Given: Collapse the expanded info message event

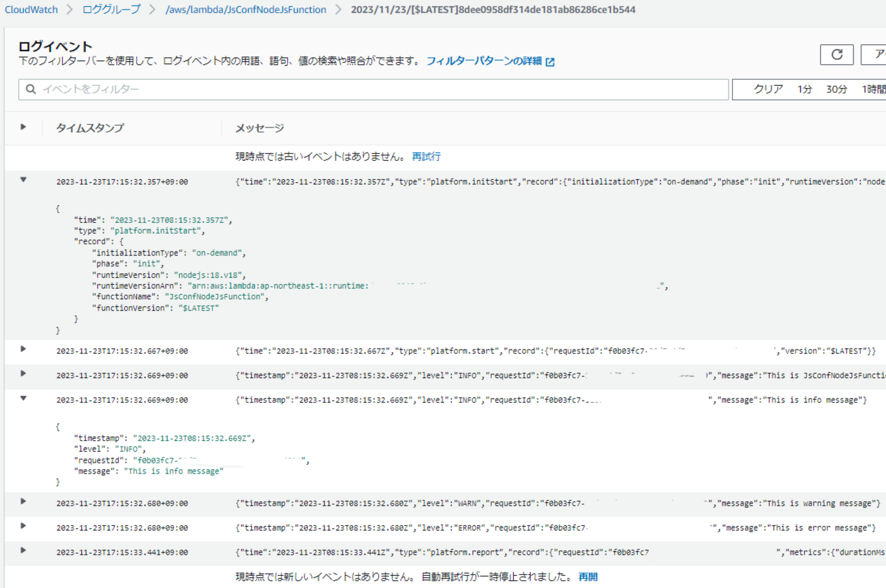Looking at the screenshot, I should tap(23, 399).
